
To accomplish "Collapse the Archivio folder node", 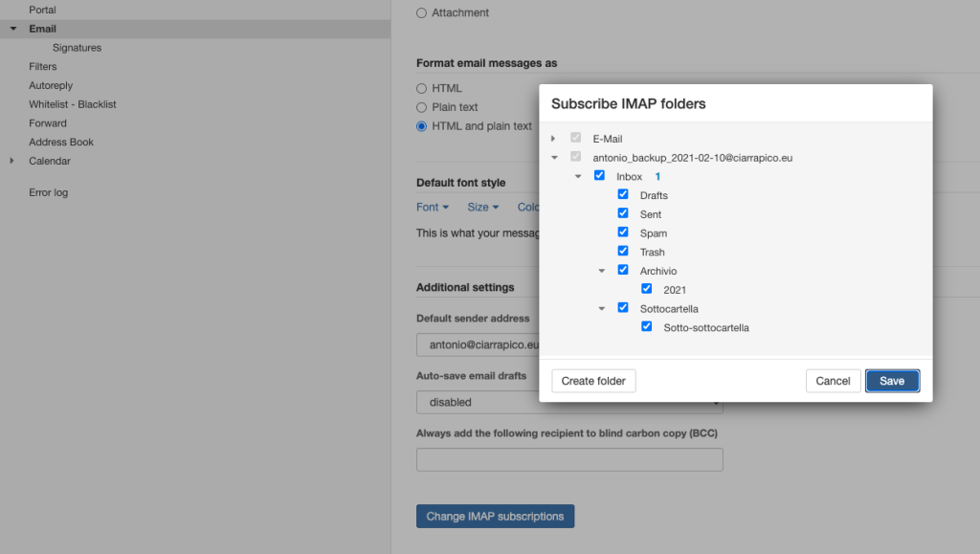I will 601,271.
